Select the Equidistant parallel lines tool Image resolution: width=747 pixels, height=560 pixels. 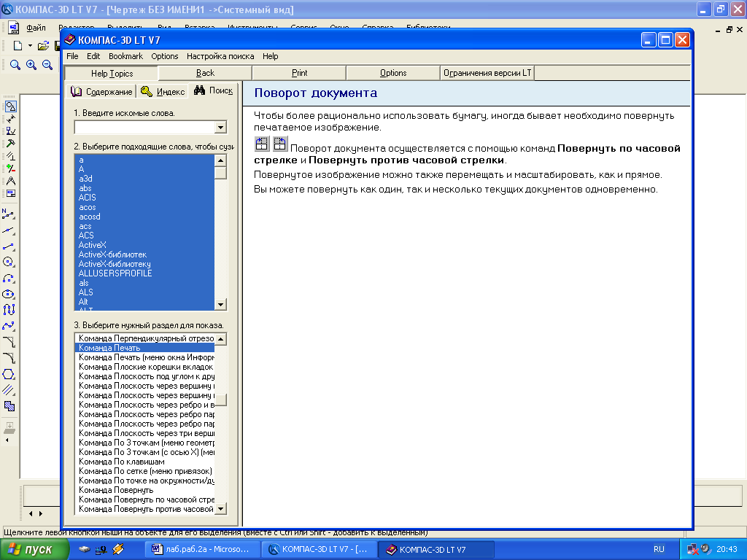[9, 390]
